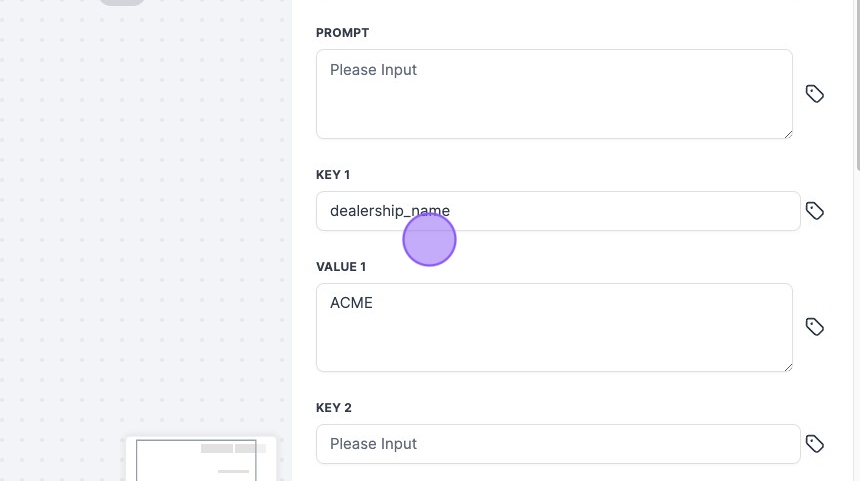
Task: Click resize grip on Value 1 textarea
Action: 787,366
